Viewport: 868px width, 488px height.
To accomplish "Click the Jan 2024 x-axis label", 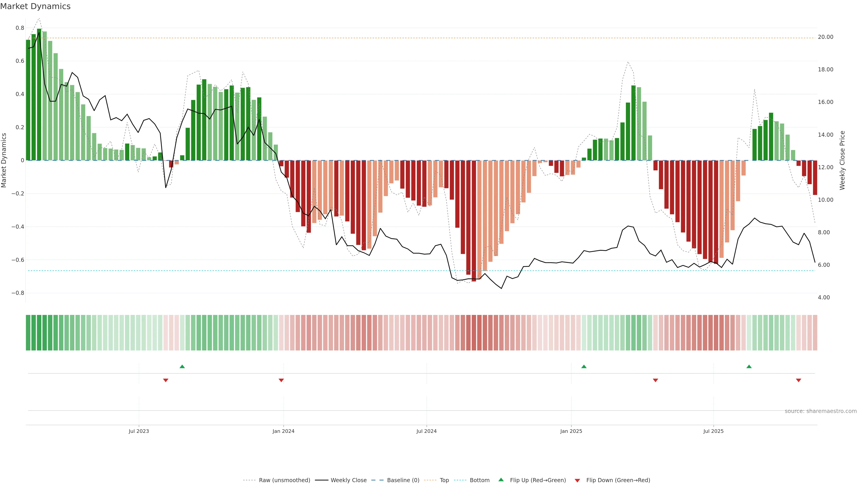I will pyautogui.click(x=283, y=431).
